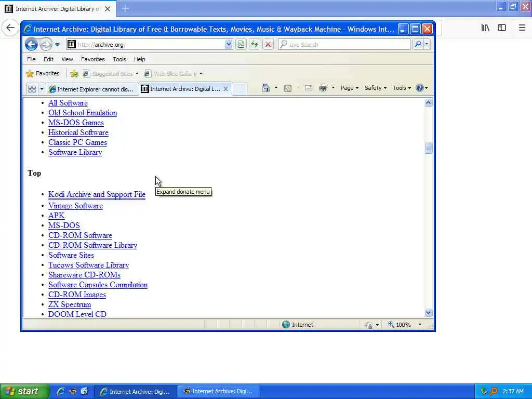Open the Old School Emulation link
Screen dimensions: 532x399
click(83, 113)
